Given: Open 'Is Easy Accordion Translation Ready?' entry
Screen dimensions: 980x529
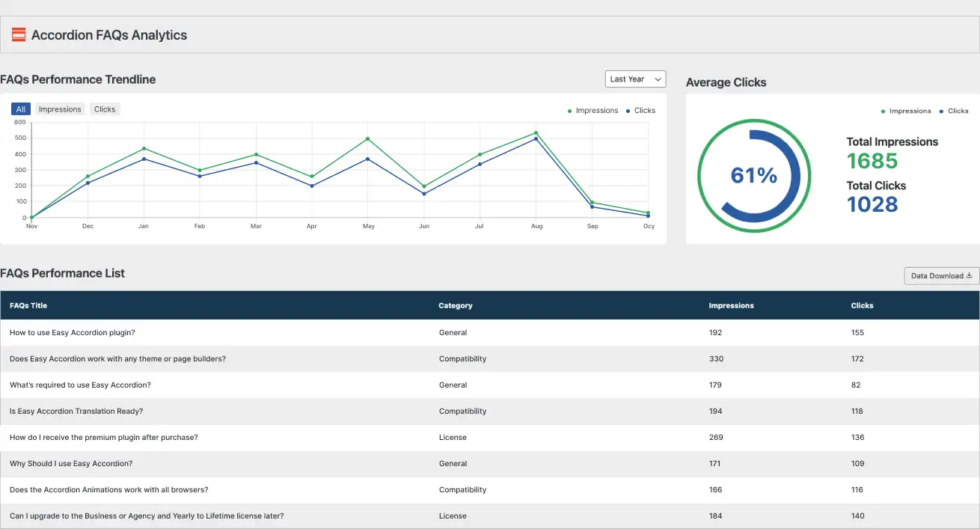Looking at the screenshot, I should (x=76, y=411).
